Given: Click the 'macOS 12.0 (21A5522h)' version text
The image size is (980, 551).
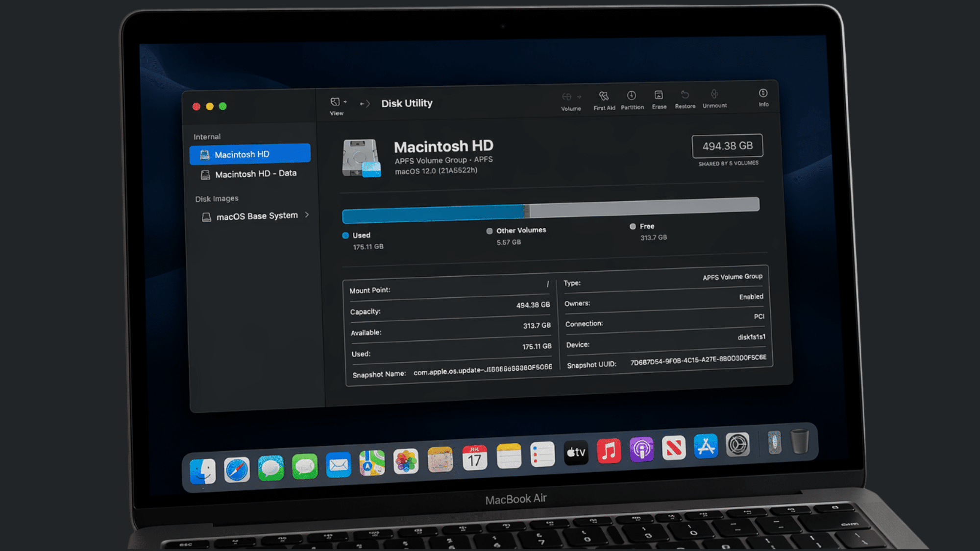Looking at the screenshot, I should pos(436,170).
